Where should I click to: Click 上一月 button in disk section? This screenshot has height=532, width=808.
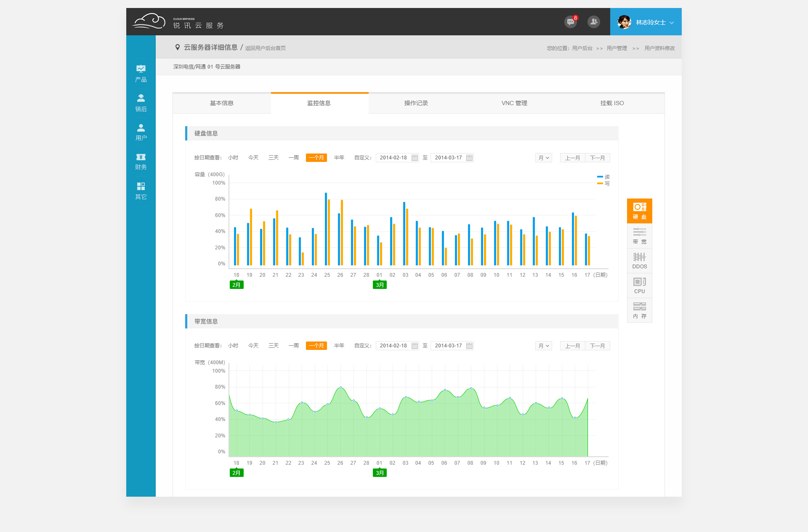click(x=572, y=158)
